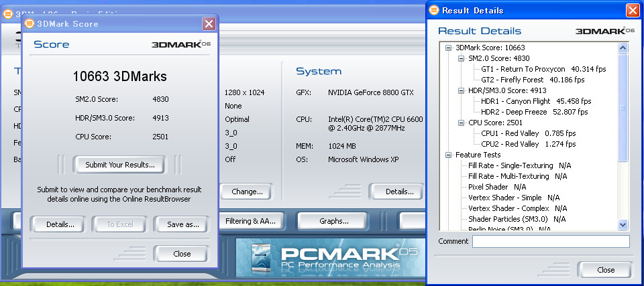The height and width of the screenshot is (286, 644).
Task: Click Submit Your Results button
Action: click(x=120, y=165)
